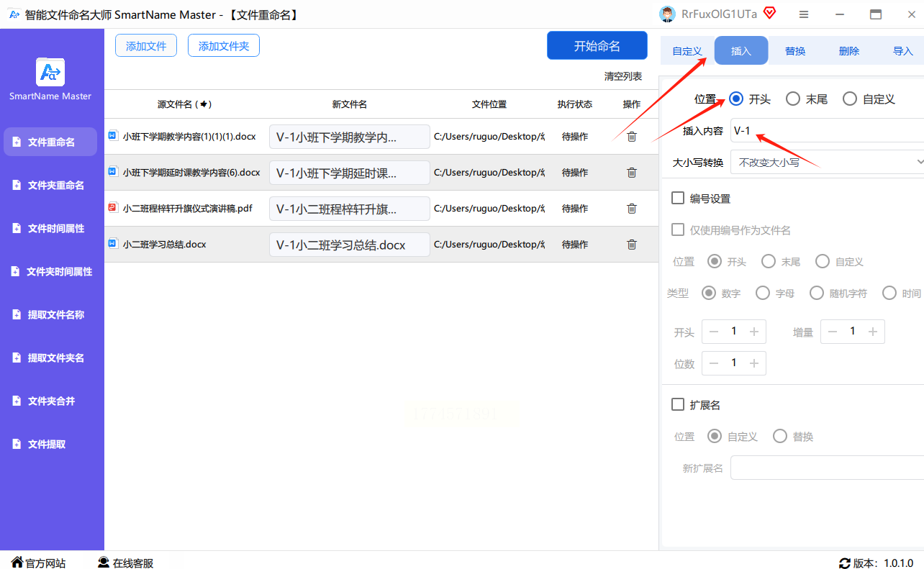Switch to the 删除 tab
Image resolution: width=924 pixels, height=569 pixels.
[x=848, y=51]
